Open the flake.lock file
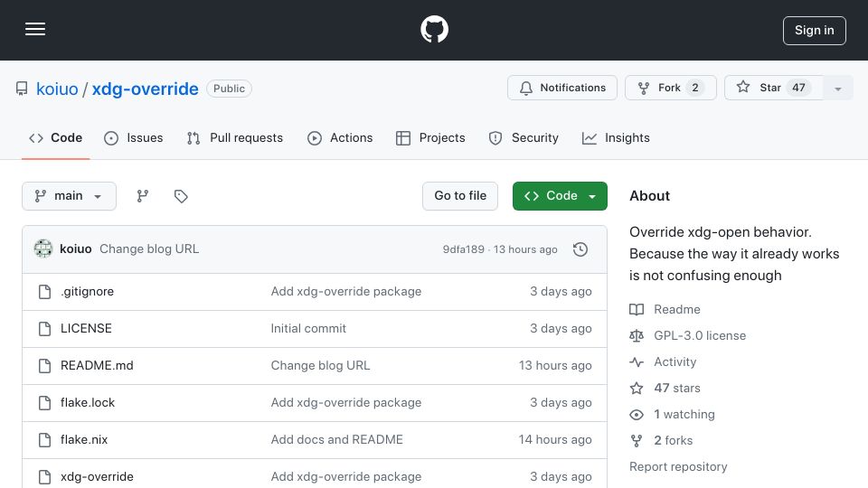The image size is (868, 488). coord(88,403)
